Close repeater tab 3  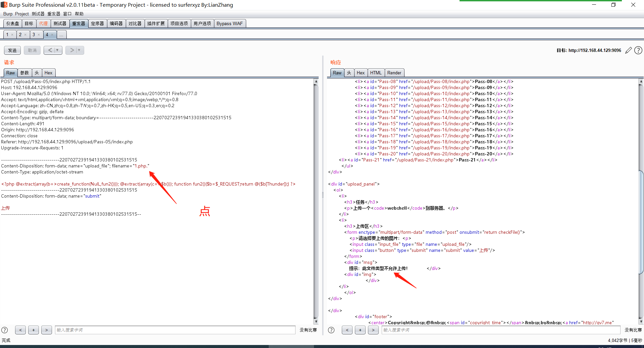[39, 35]
